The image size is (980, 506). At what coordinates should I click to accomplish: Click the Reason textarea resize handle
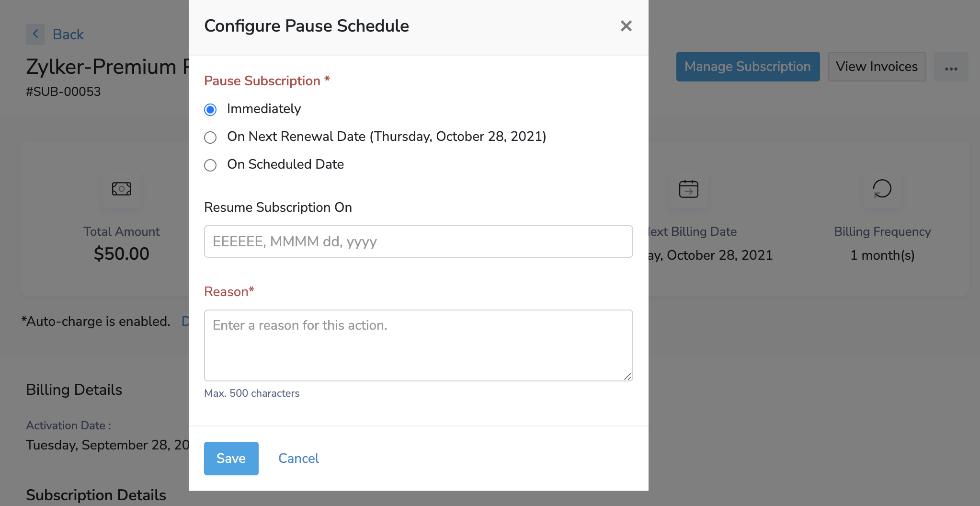point(627,376)
